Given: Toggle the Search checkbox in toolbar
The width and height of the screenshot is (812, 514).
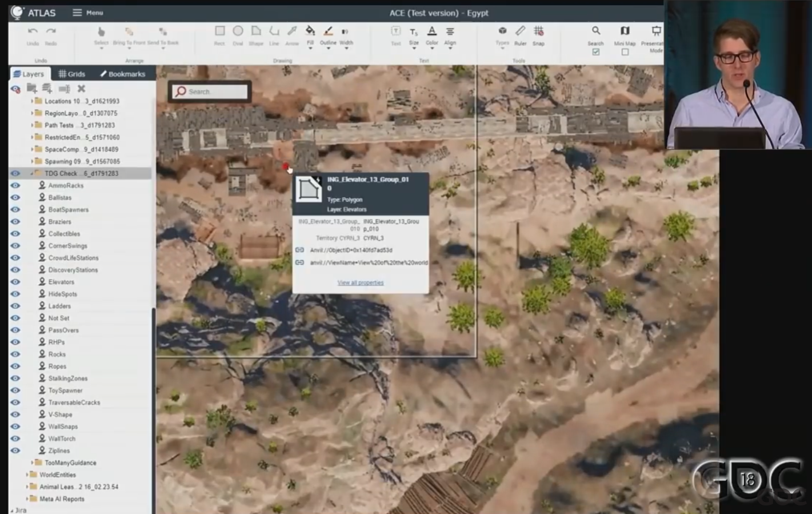Looking at the screenshot, I should click(596, 52).
